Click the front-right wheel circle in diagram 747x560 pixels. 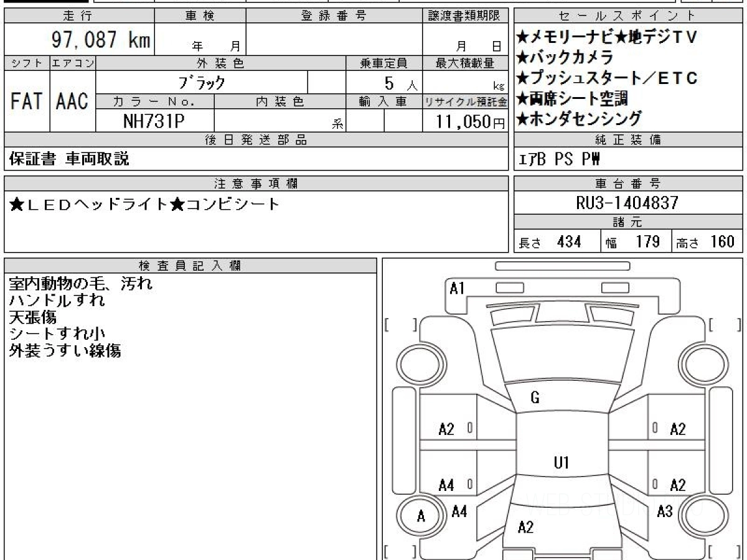click(704, 363)
